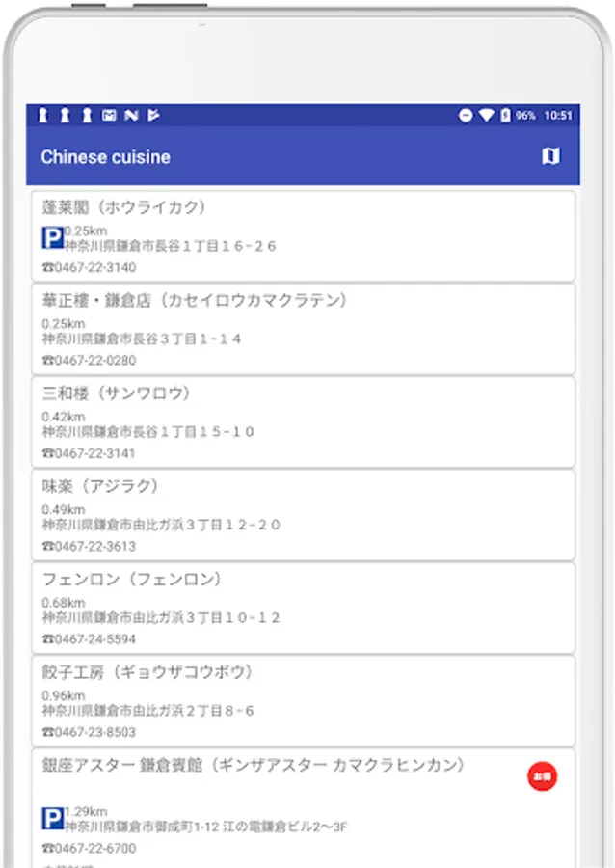Tap the red badge on 銀座アスター

pyautogui.click(x=543, y=776)
